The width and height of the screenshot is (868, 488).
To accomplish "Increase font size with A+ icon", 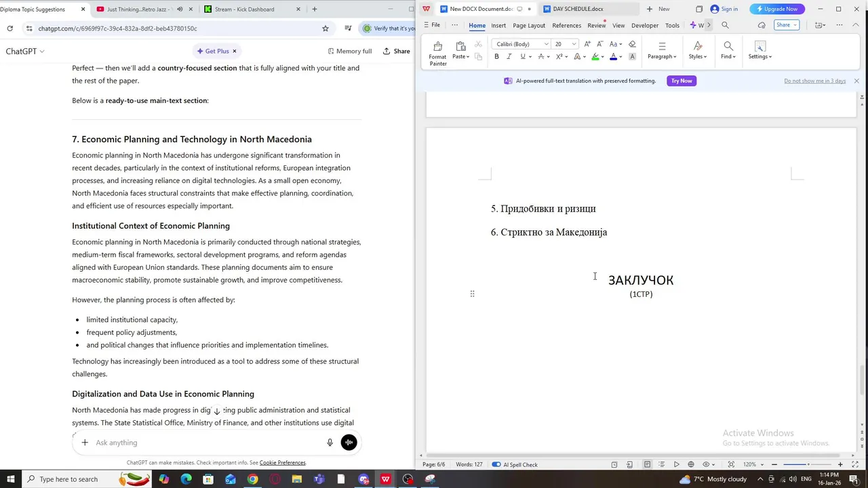I will point(587,44).
